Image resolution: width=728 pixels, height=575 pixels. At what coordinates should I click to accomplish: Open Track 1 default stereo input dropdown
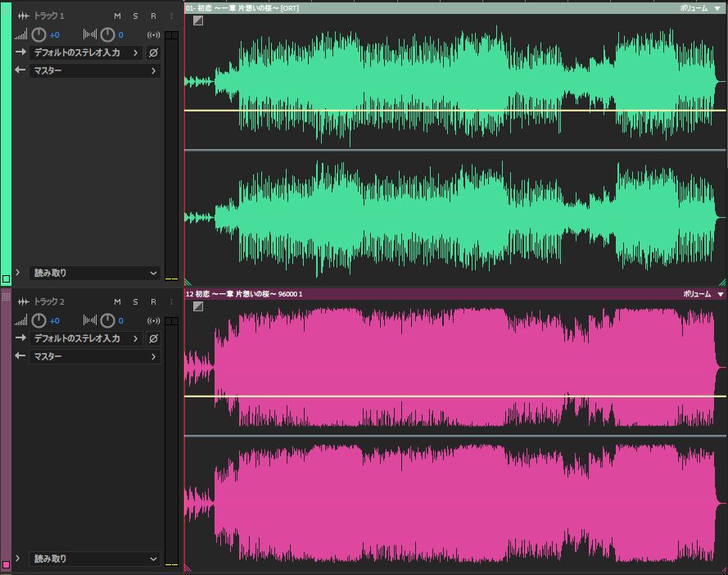(x=86, y=53)
